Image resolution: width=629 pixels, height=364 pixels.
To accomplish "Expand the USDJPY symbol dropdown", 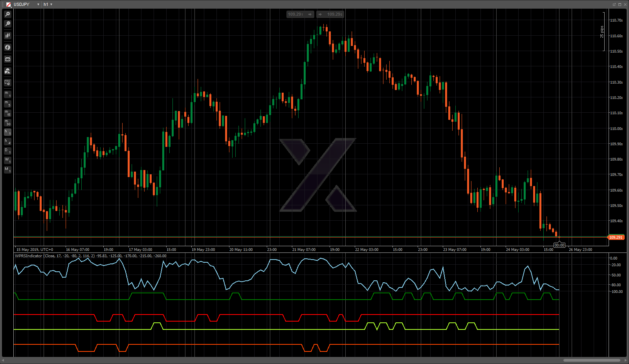I will click(38, 4).
